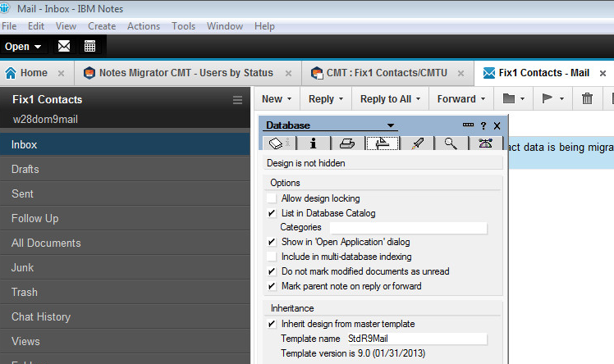The height and width of the screenshot is (364, 614).
Task: Select the Launch rocket tab in properties
Action: (x=417, y=143)
